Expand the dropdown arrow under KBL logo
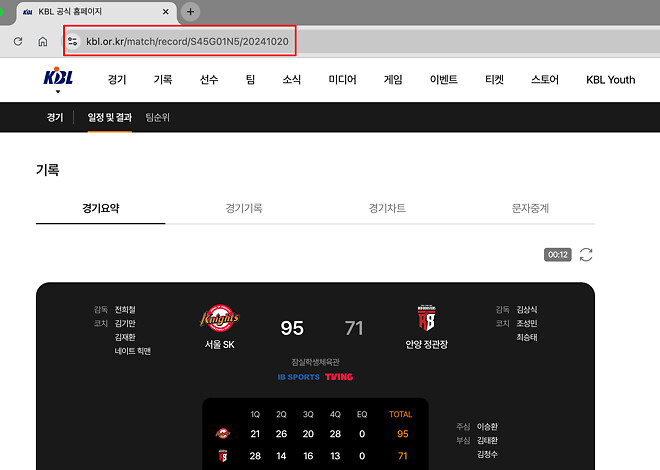 [x=58, y=91]
